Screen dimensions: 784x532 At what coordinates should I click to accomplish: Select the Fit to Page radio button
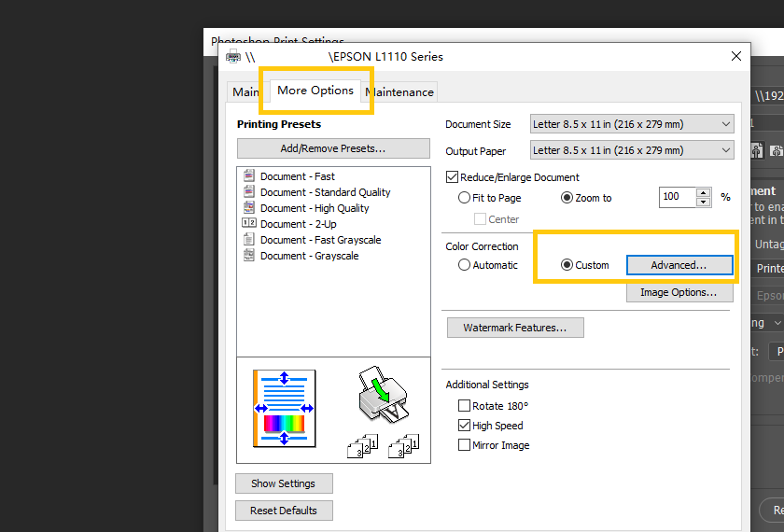coord(464,198)
